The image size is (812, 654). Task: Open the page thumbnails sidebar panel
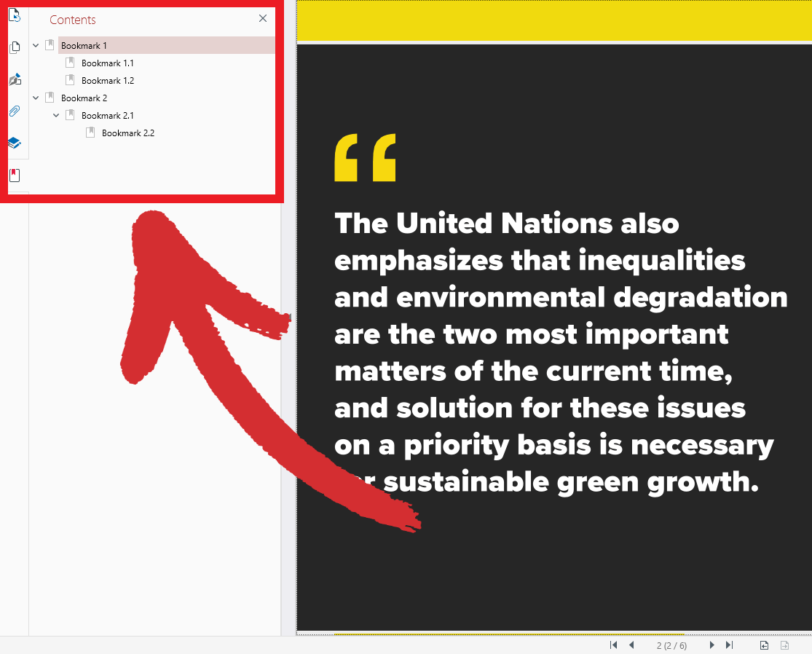click(x=15, y=47)
